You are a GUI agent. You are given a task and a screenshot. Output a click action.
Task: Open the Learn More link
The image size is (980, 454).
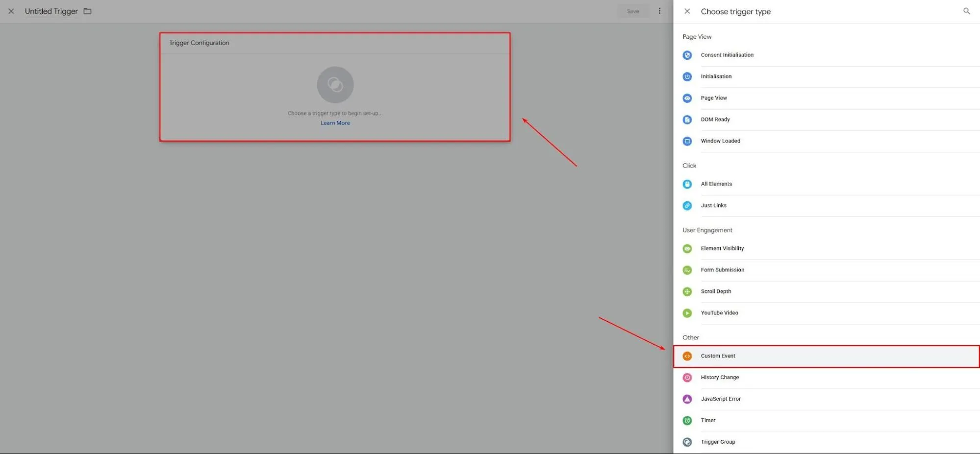335,123
